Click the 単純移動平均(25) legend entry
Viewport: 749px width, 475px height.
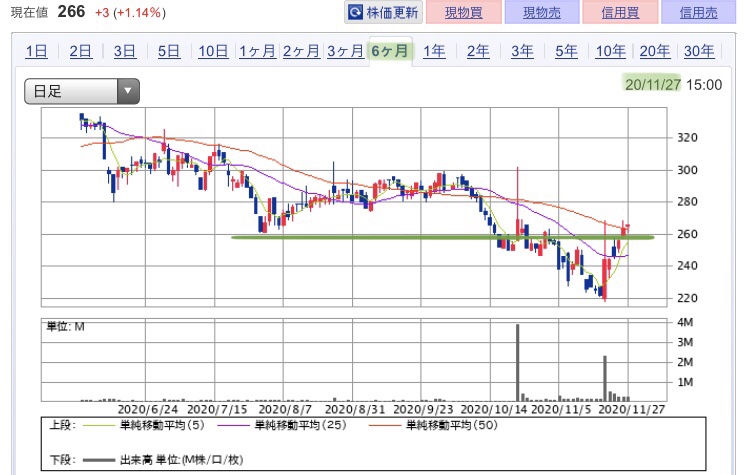300,425
